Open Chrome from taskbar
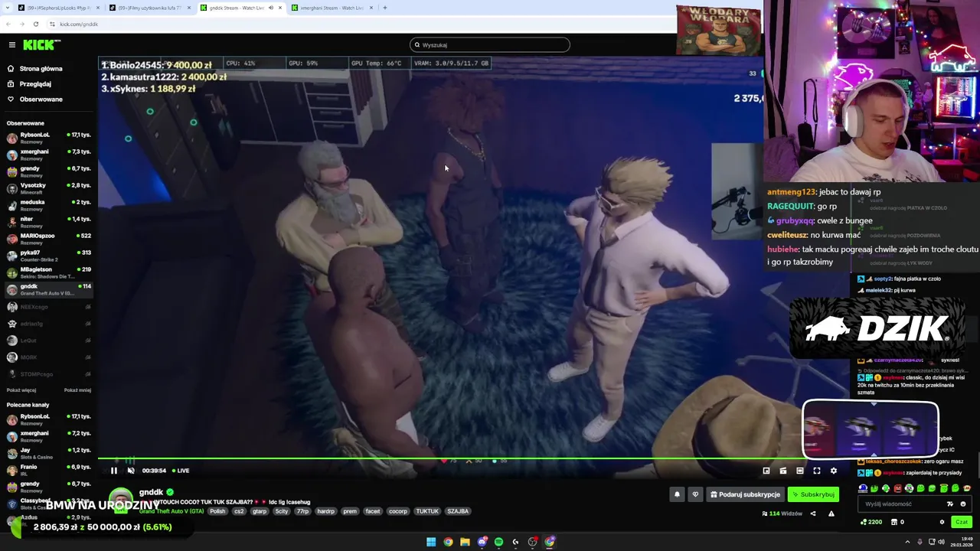 point(448,542)
